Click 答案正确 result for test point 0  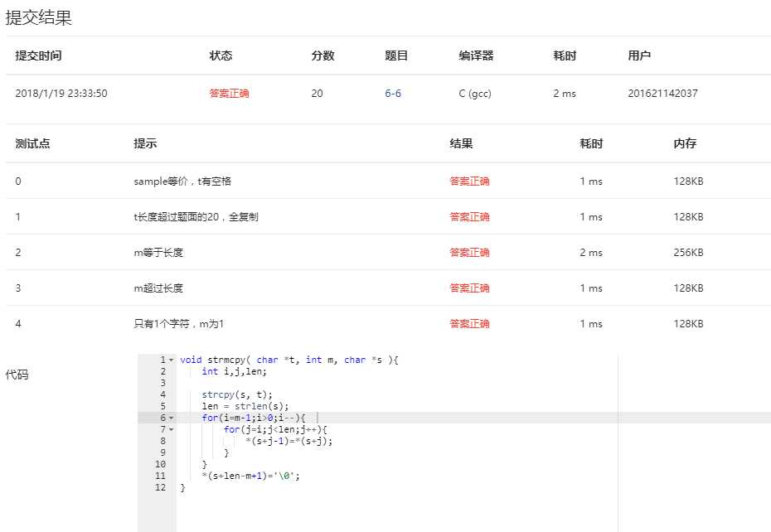[x=469, y=181]
